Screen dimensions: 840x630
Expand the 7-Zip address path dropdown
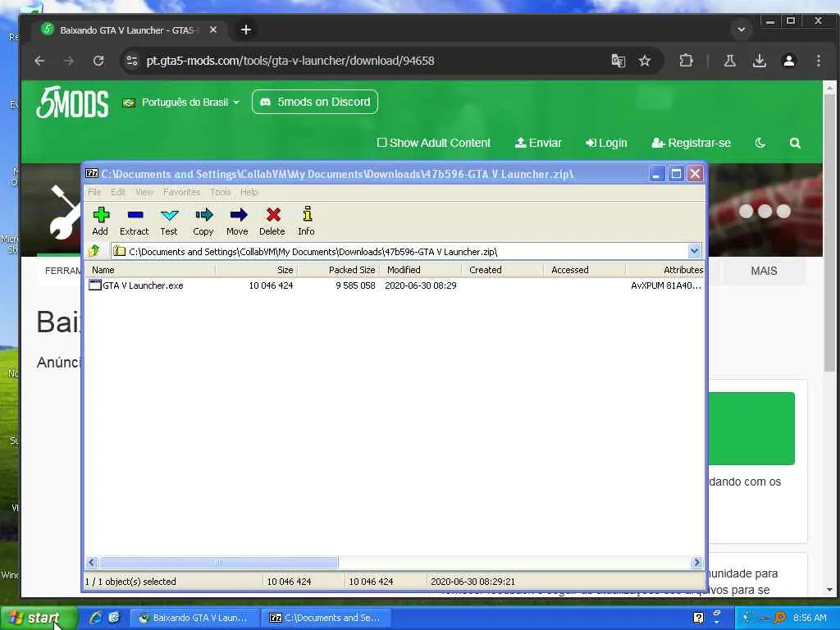click(x=694, y=251)
